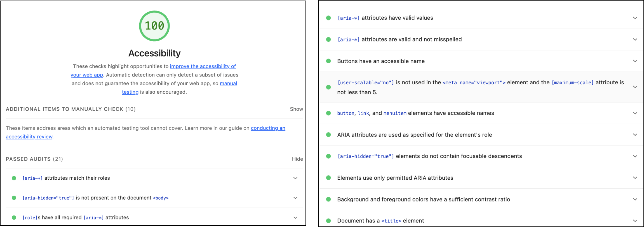Open 'conducting an accessibility review' link
This screenshot has height=227, width=644.
268,128
